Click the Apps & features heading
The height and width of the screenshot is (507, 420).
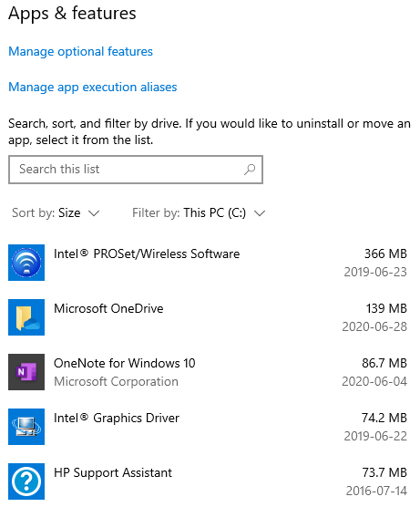tap(72, 14)
